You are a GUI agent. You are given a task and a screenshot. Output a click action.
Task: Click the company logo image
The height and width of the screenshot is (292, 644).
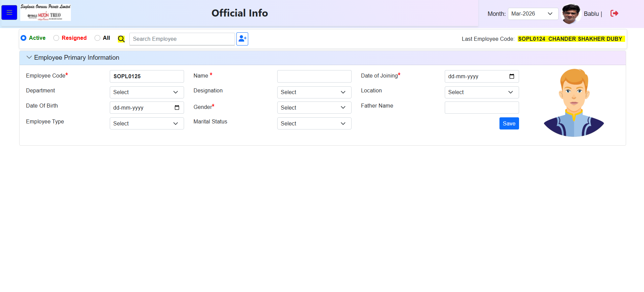[46, 12]
